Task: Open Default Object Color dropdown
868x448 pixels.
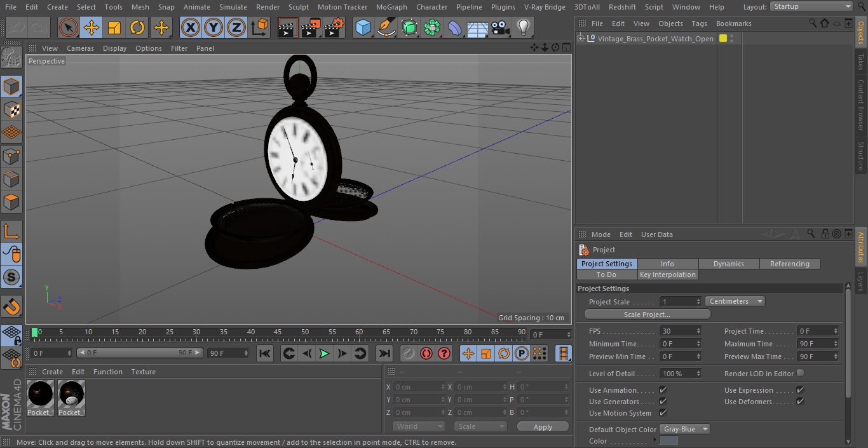Action: tap(684, 429)
